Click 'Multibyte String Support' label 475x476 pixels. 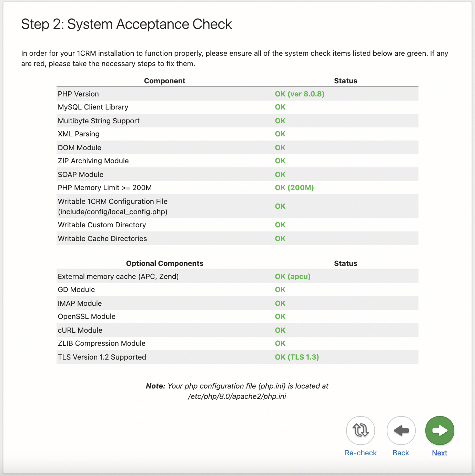[99, 121]
